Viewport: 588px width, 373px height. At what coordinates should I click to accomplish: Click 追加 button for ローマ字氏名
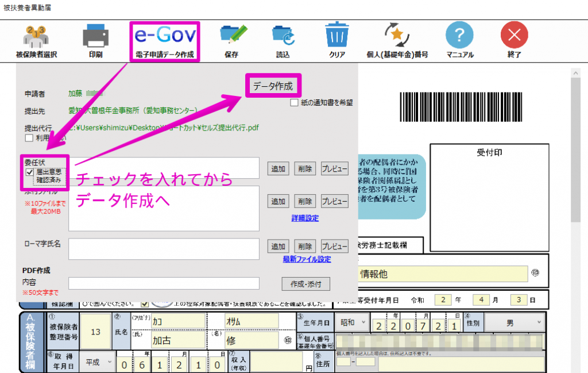pyautogui.click(x=278, y=247)
